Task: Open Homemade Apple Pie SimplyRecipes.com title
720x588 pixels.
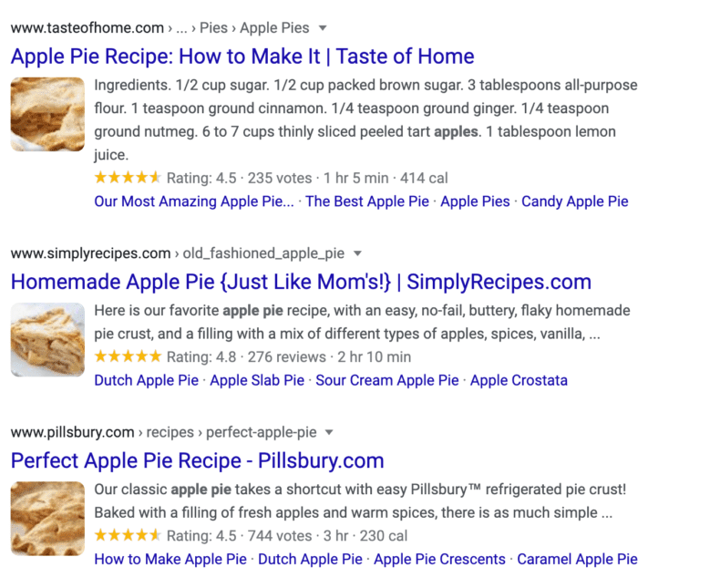Action: (302, 282)
